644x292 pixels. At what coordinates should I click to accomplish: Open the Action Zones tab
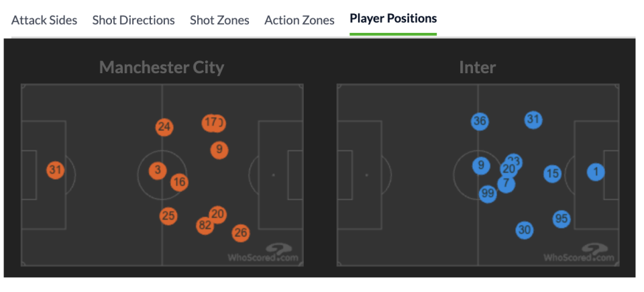pyautogui.click(x=299, y=20)
